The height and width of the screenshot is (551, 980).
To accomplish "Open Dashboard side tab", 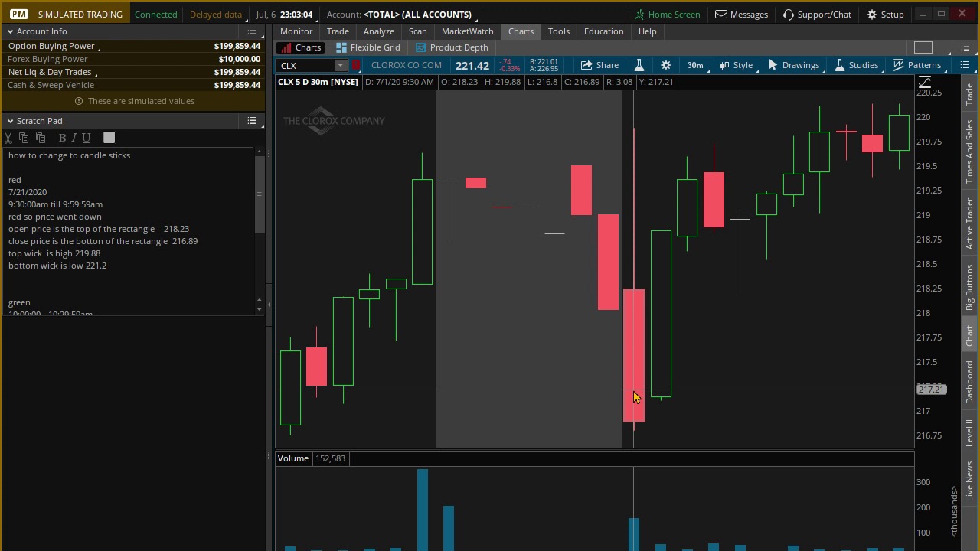I will (969, 382).
